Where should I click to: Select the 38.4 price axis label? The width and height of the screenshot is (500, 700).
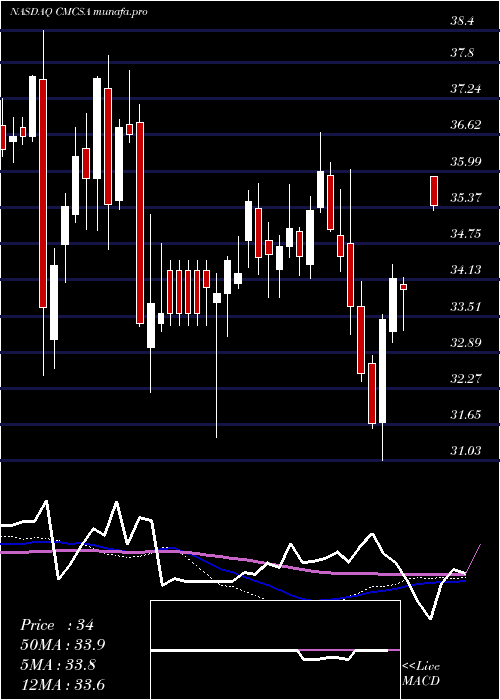462,21
